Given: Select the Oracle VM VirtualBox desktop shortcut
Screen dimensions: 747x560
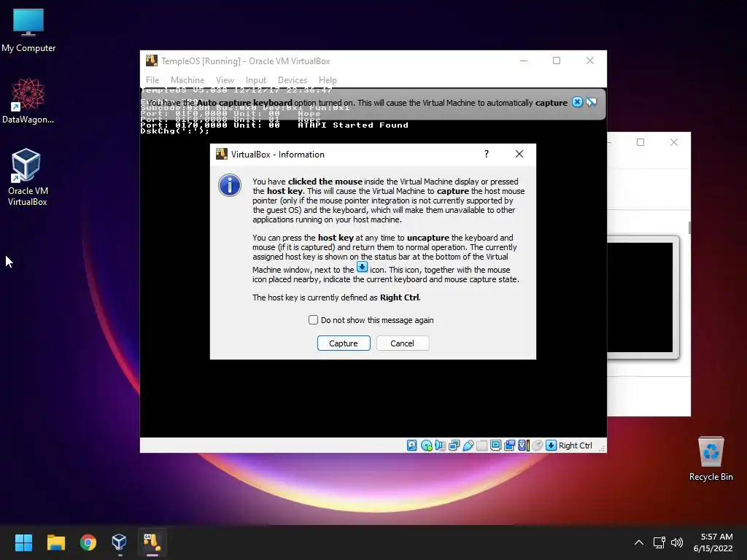Looking at the screenshot, I should coord(27,177).
